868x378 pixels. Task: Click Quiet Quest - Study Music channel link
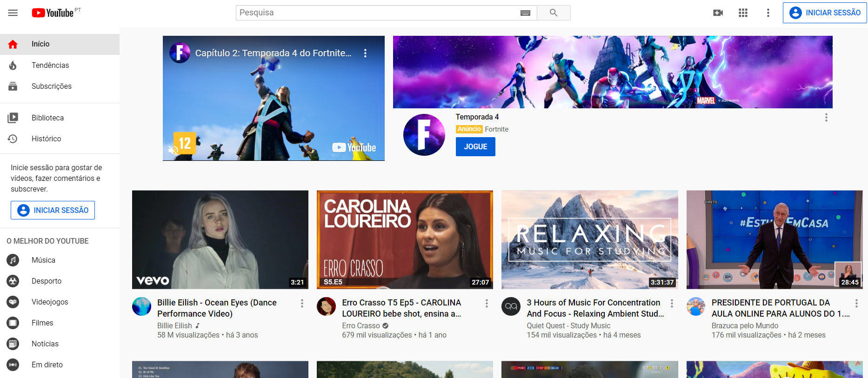pos(568,325)
